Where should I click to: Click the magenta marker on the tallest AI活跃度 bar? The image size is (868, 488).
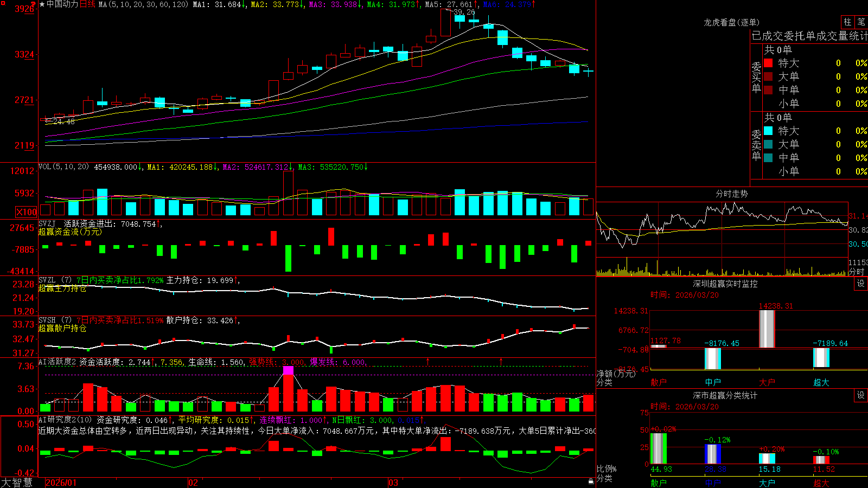click(x=288, y=370)
